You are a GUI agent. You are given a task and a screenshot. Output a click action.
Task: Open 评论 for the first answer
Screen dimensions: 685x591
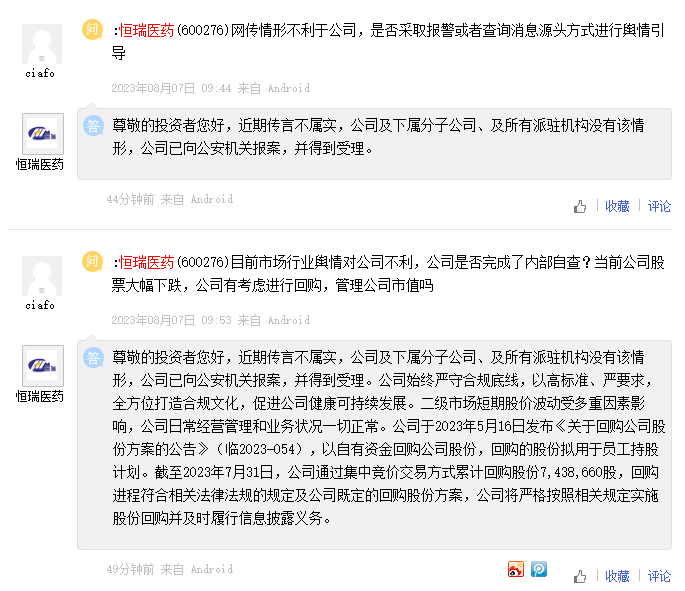tap(659, 206)
